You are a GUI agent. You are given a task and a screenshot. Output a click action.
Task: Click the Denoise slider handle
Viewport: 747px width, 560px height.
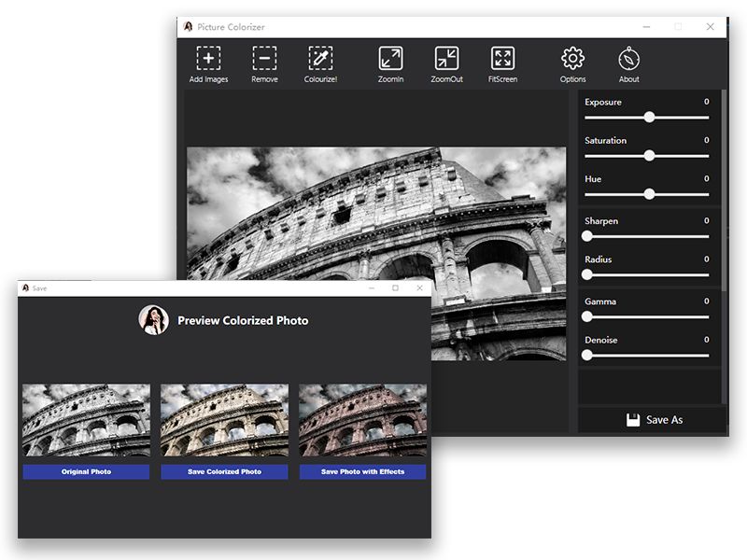(x=585, y=354)
